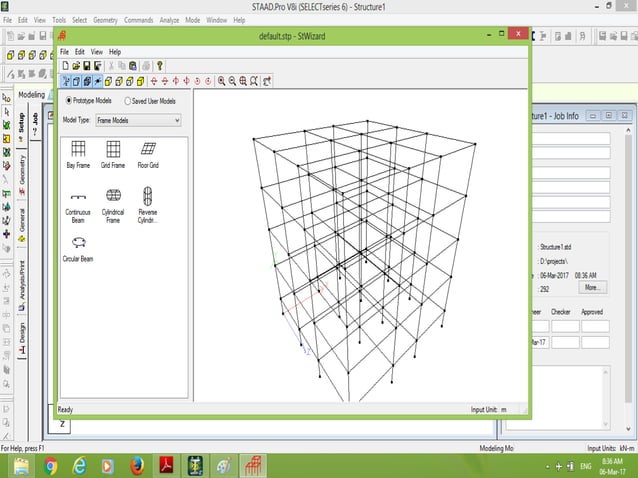Select the Saved User Models option
The image size is (638, 478).
point(128,101)
